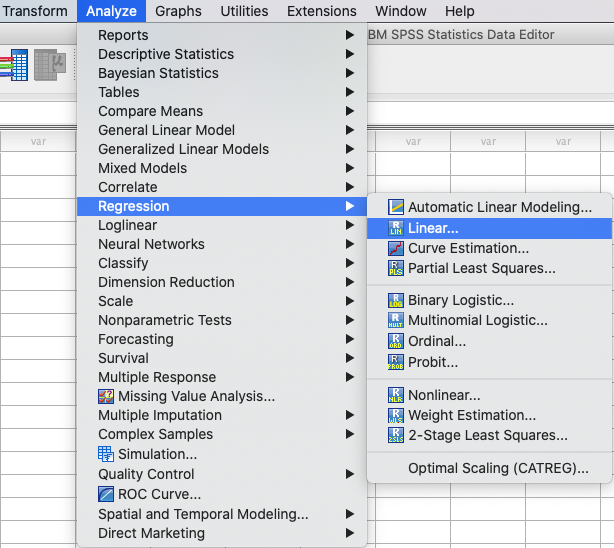
Task: Choose Automatic Linear Modeling...
Action: coord(489,207)
